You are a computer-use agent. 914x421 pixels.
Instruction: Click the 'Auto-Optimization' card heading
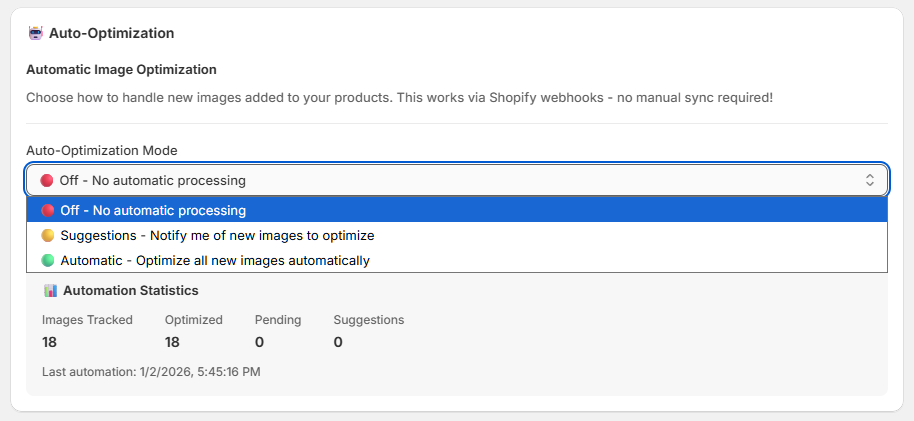pyautogui.click(x=111, y=33)
